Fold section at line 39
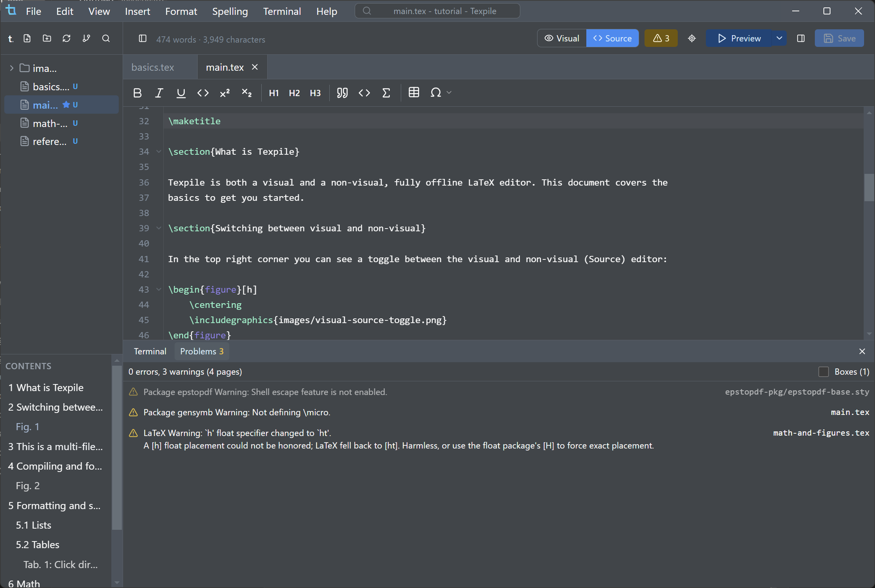 pos(159,228)
